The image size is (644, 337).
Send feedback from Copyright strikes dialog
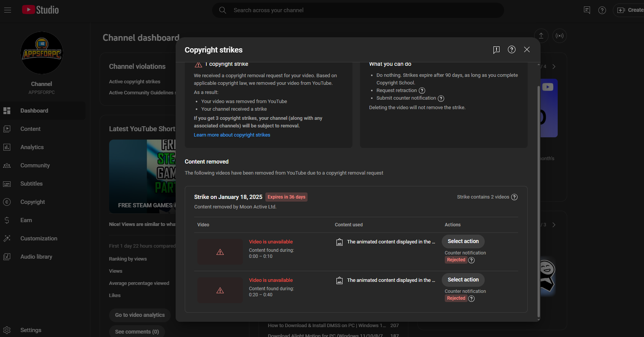point(496,50)
